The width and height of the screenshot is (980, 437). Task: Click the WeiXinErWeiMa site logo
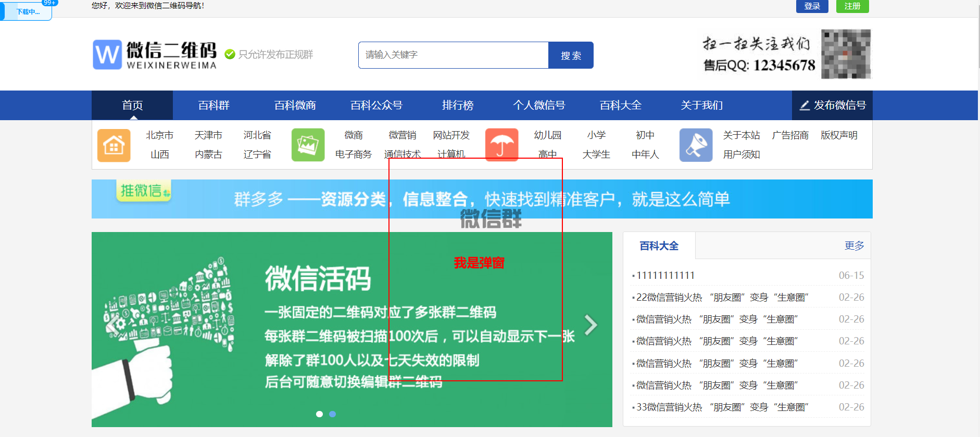[155, 55]
